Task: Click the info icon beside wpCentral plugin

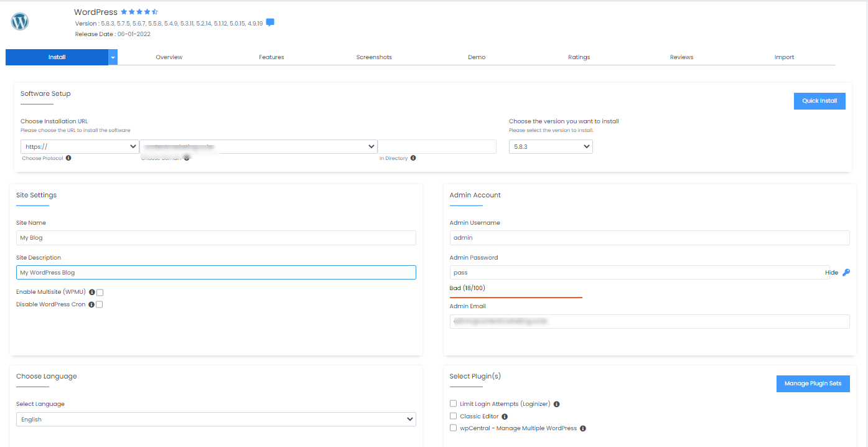Action: tap(583, 428)
